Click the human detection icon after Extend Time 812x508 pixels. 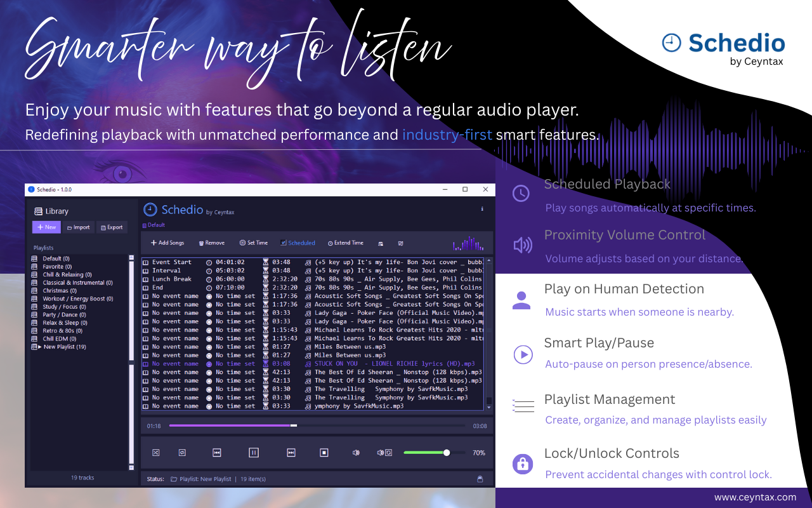[381, 243]
